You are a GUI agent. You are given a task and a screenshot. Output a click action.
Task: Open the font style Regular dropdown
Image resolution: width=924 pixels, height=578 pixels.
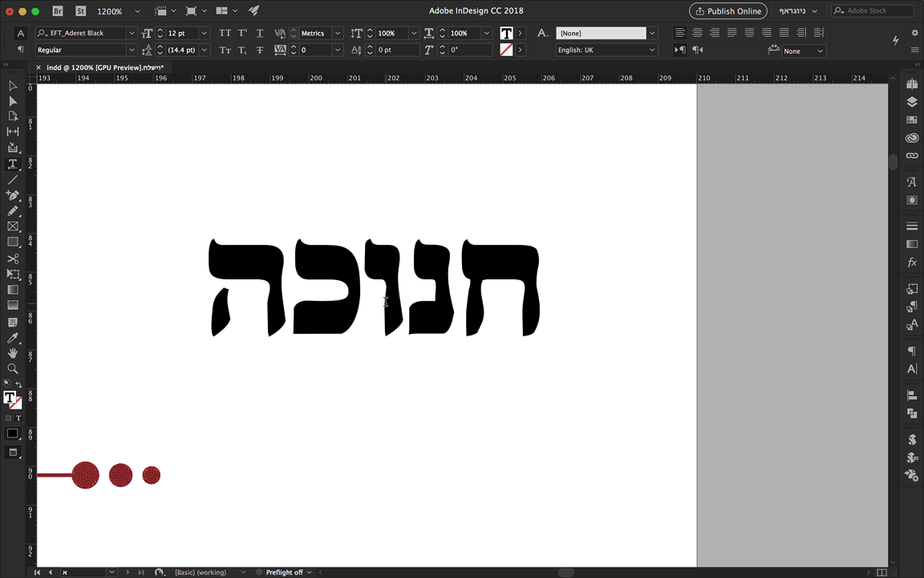point(132,50)
